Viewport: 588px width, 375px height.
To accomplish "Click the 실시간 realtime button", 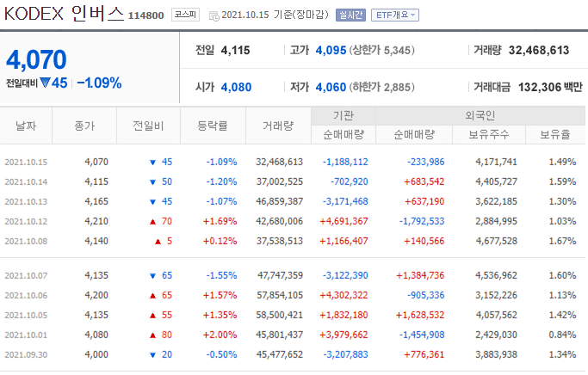I will pos(350,15).
